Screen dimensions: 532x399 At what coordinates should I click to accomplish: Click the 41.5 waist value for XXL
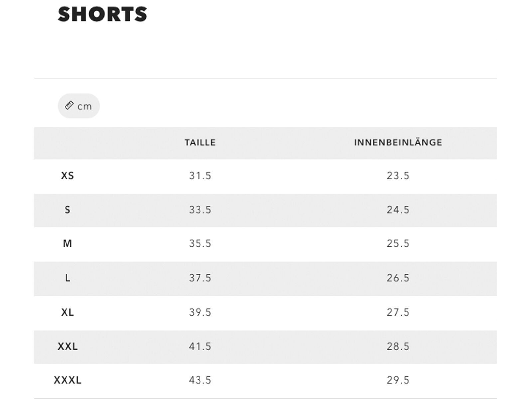199,347
